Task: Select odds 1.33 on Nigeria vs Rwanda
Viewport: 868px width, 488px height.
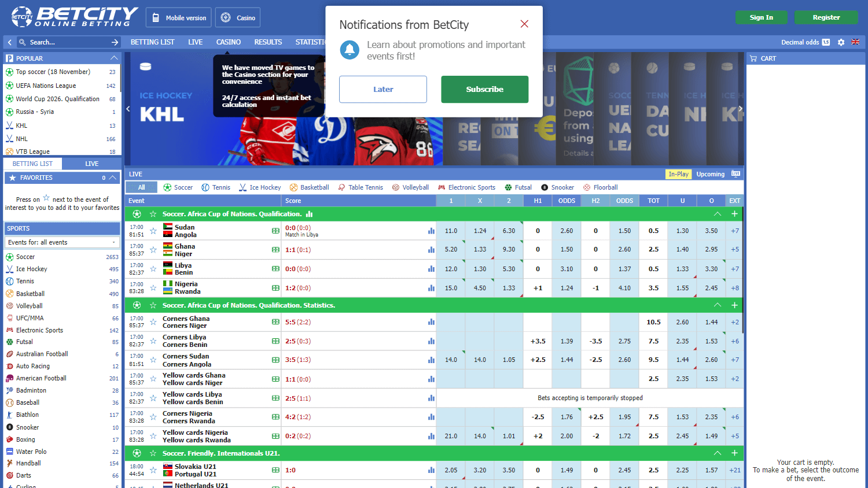Action: (509, 288)
